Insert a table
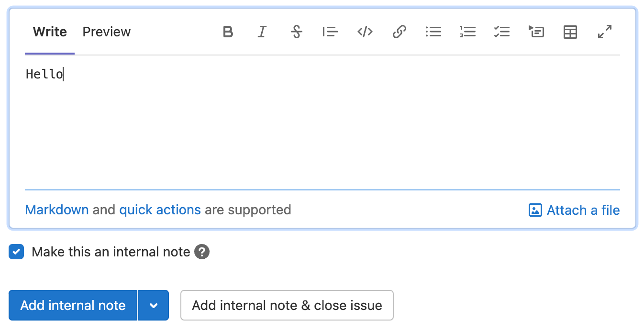This screenshot has width=644, height=332. (x=570, y=32)
